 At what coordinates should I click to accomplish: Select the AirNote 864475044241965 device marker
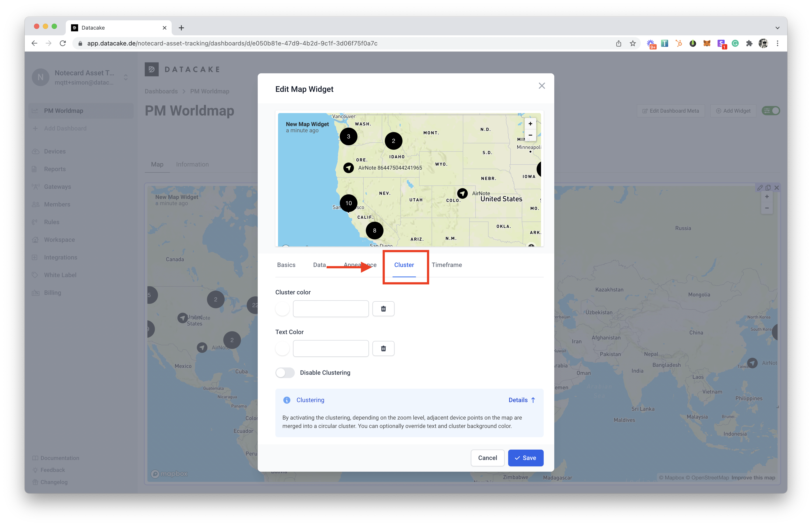pyautogui.click(x=348, y=168)
